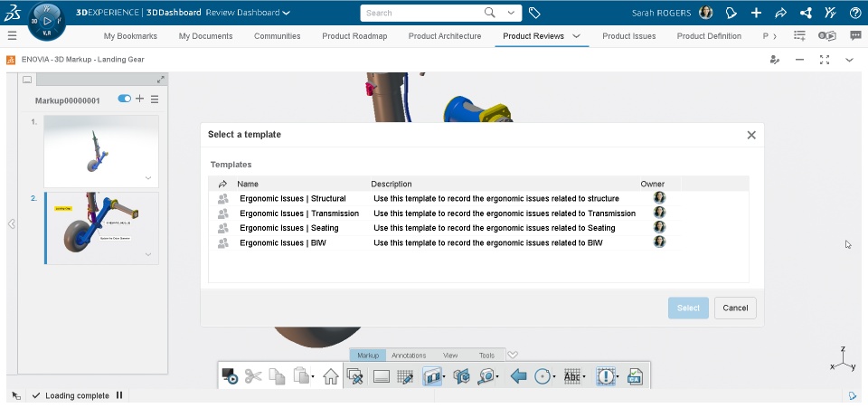Open the Product Issues tab
868x408 pixels.
629,36
